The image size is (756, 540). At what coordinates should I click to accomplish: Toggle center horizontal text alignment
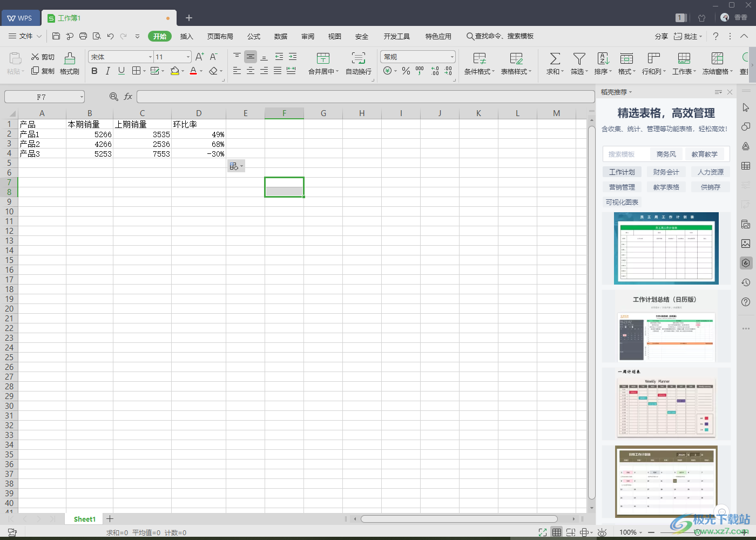(x=251, y=71)
